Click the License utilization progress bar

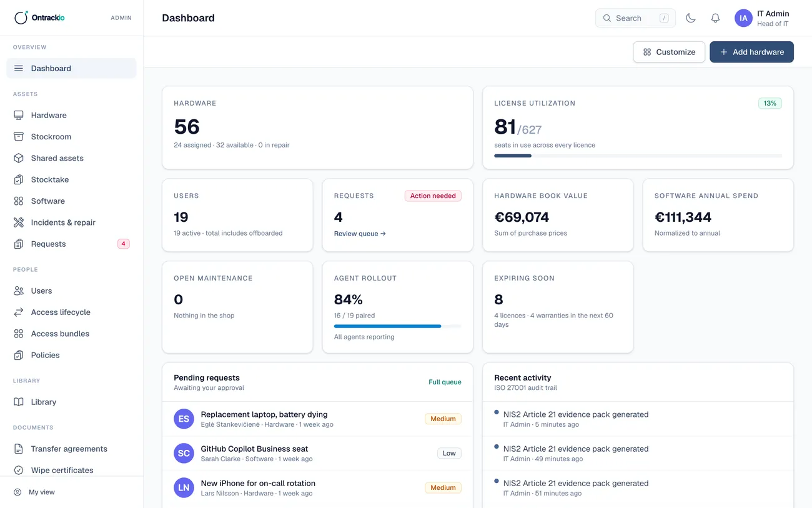638,156
